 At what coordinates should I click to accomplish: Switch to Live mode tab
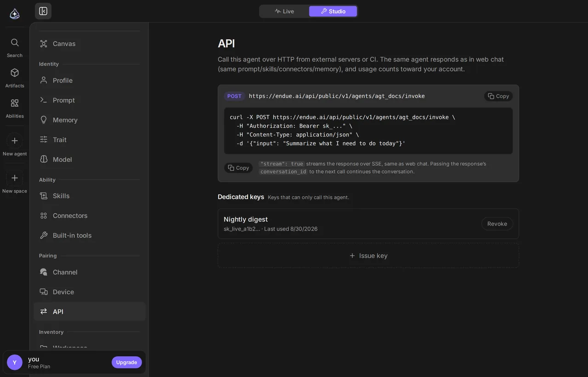284,11
